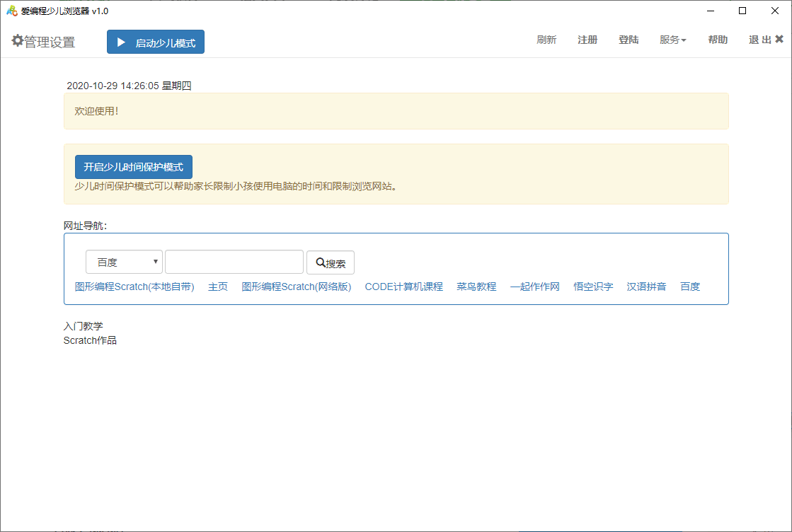Screen dimensions: 792x532
Task: Select the 刷新 menu item
Action: click(x=546, y=40)
